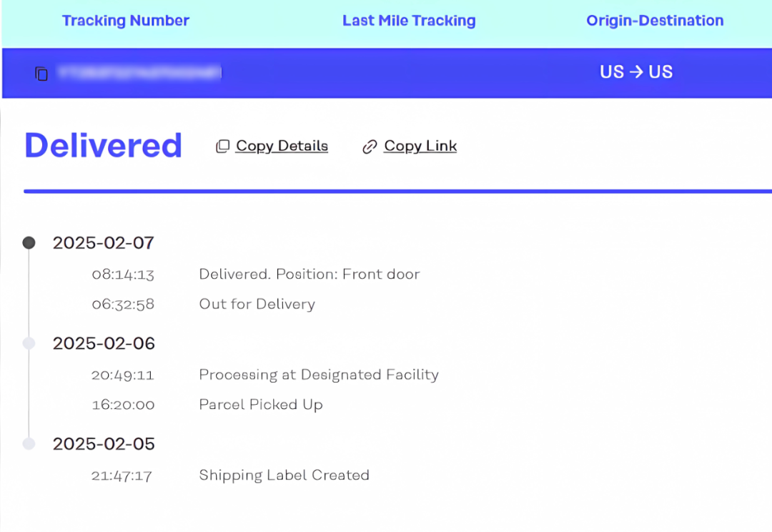Screen dimensions: 772x532
Task: Select the Parcel Picked Up event
Action: [261, 405]
